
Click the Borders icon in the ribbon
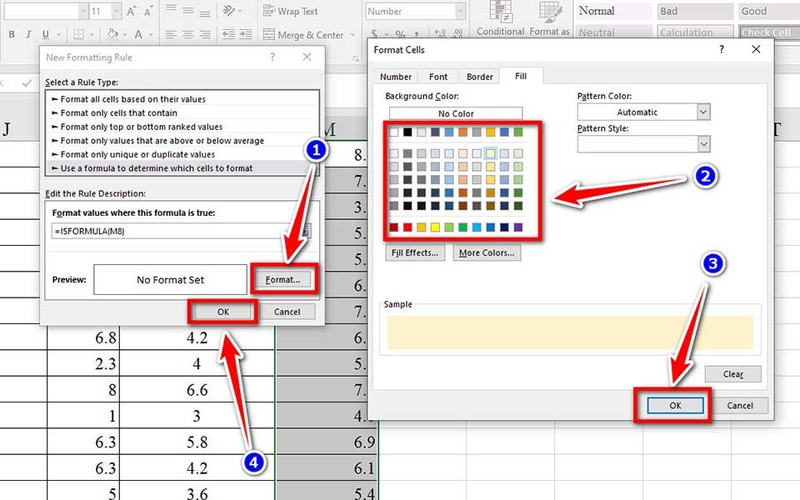click(x=79, y=34)
